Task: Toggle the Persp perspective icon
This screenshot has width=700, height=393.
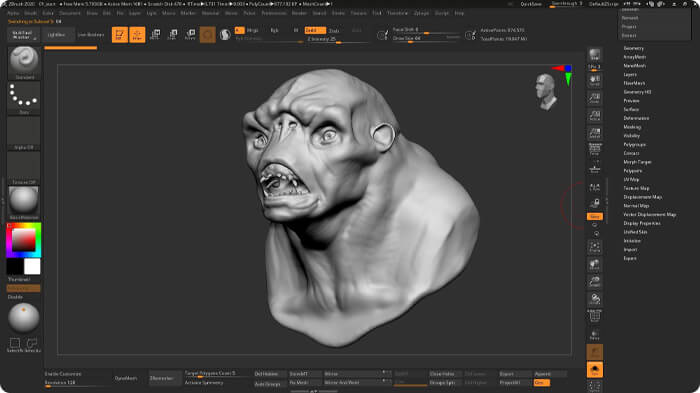Action: 595,149
